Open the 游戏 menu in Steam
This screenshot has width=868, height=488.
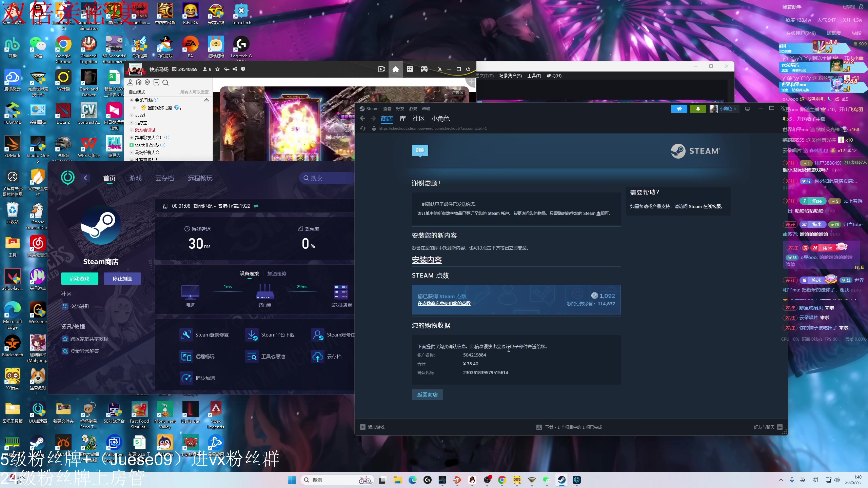click(413, 109)
